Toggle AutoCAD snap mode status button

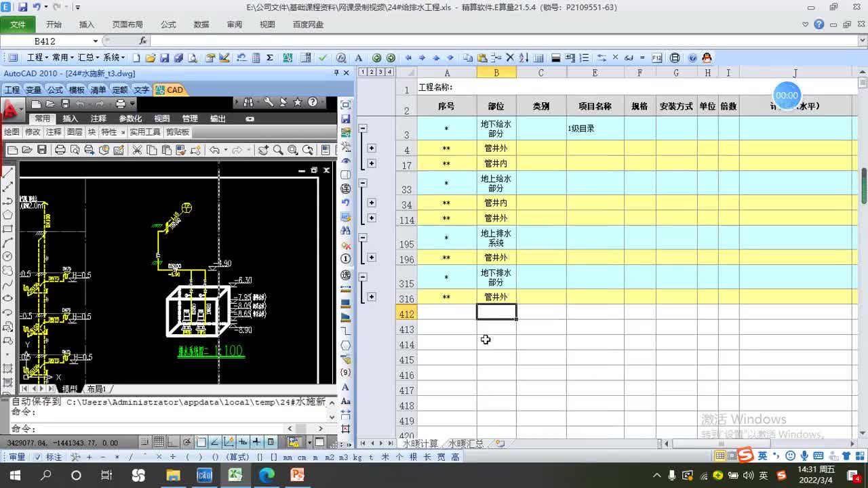coord(144,442)
